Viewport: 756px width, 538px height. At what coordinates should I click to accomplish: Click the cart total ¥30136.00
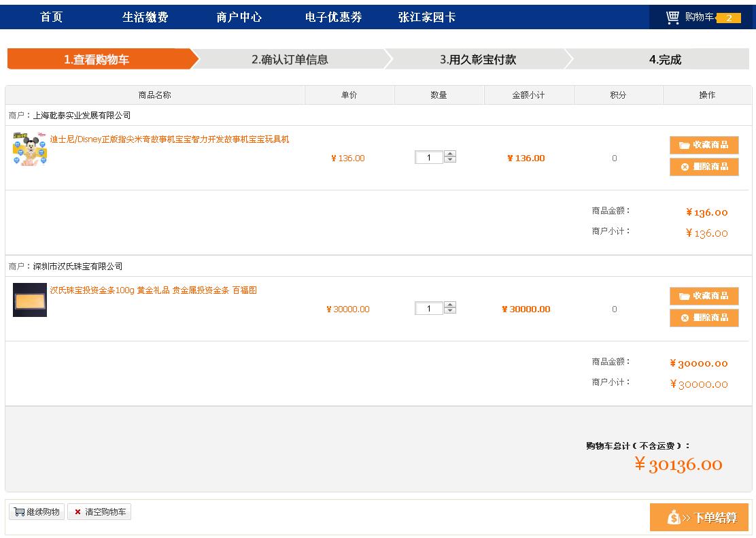click(678, 464)
